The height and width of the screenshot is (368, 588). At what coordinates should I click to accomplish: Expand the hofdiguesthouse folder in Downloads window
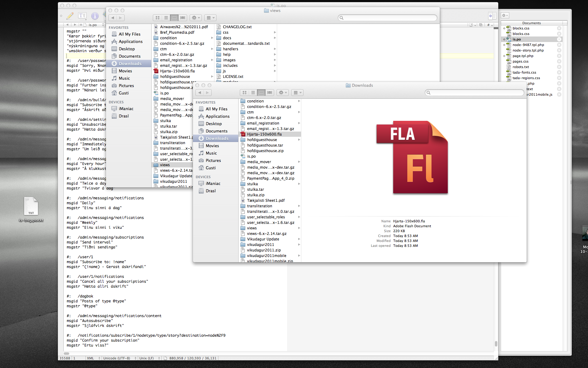pyautogui.click(x=299, y=140)
